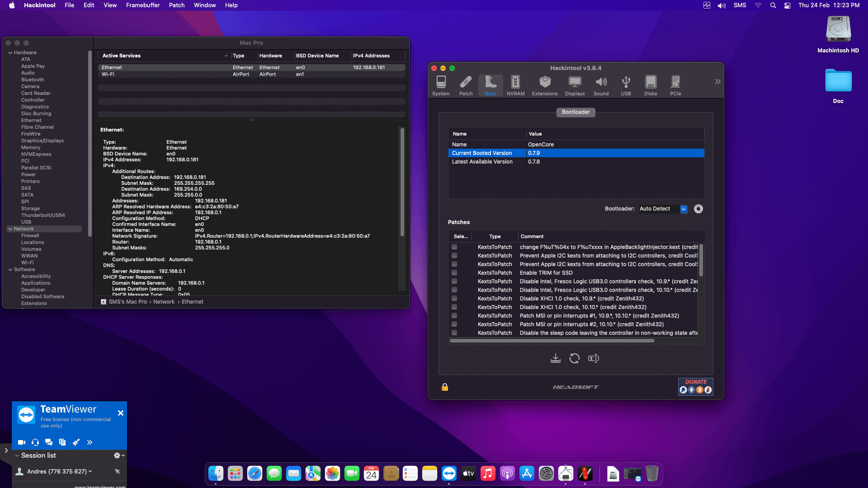Switch to Displays in Hackintool
868x488 pixels.
pyautogui.click(x=575, y=85)
